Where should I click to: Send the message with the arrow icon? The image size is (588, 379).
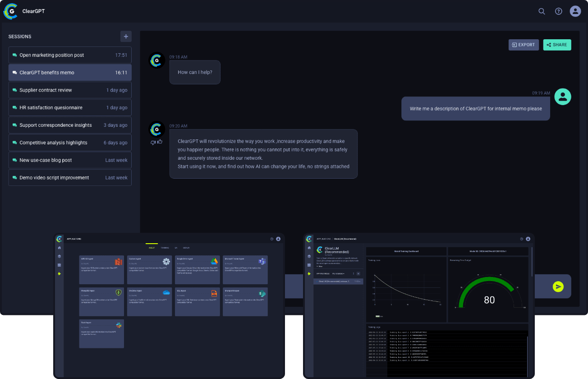(x=558, y=287)
